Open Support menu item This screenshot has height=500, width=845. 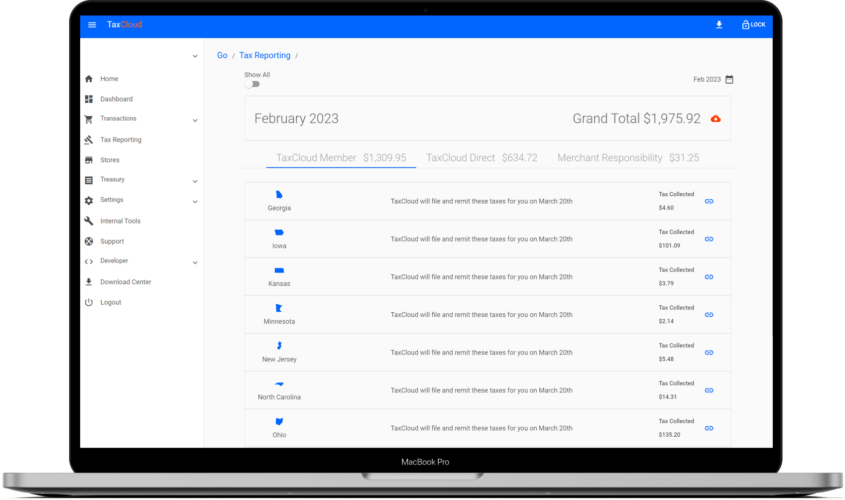(x=112, y=241)
